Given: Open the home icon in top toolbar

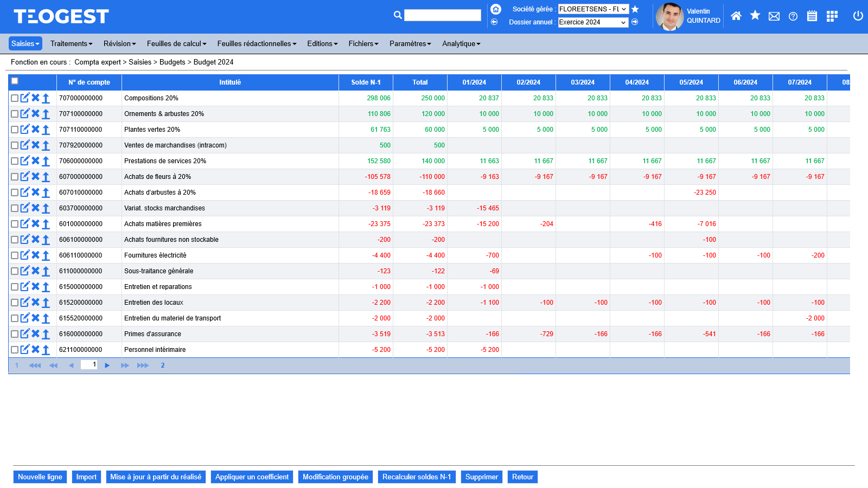Looking at the screenshot, I should (736, 16).
